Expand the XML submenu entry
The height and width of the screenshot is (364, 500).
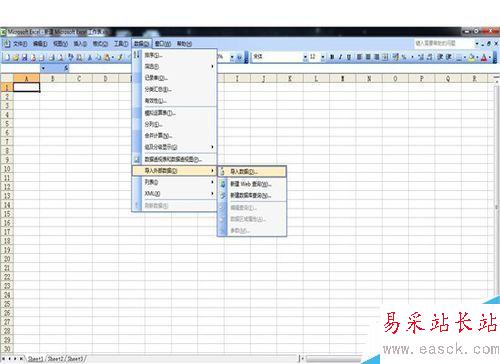(x=174, y=194)
